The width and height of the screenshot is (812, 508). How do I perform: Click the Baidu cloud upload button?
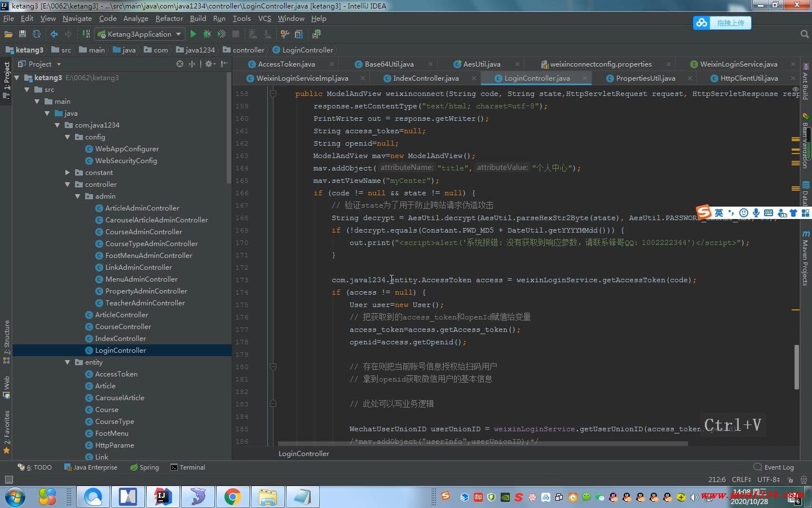[722, 23]
